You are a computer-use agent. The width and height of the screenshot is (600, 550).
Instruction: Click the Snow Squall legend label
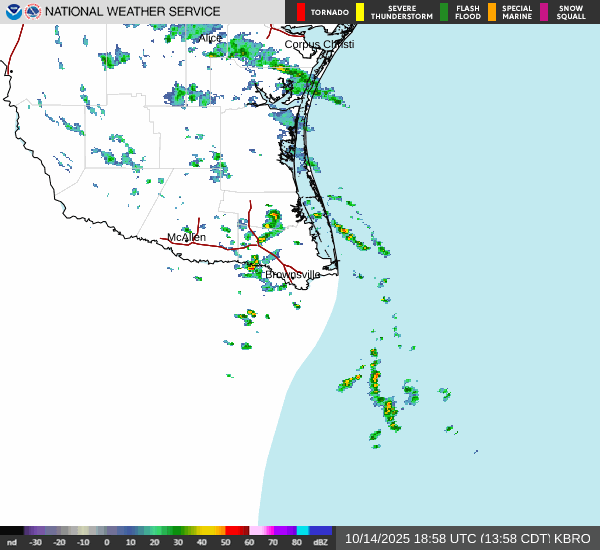click(571, 12)
